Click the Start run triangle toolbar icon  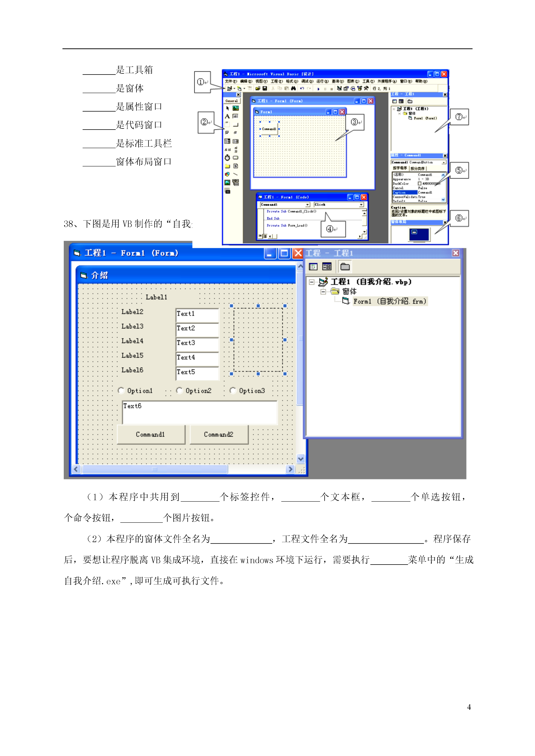(x=318, y=89)
